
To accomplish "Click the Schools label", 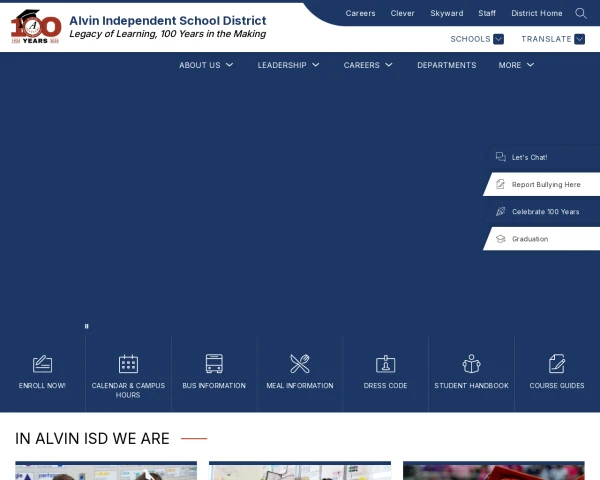I will tap(470, 39).
